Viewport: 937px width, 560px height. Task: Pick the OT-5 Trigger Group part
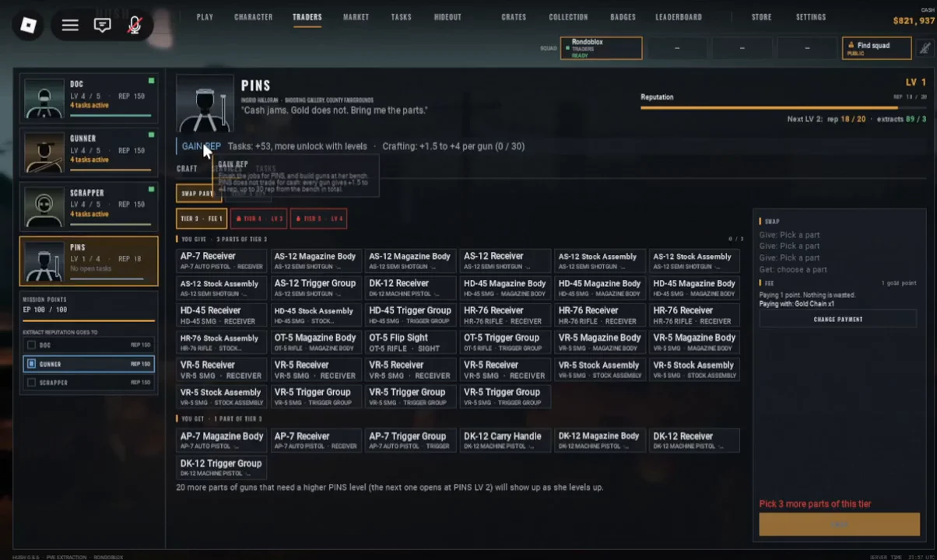pyautogui.click(x=505, y=342)
